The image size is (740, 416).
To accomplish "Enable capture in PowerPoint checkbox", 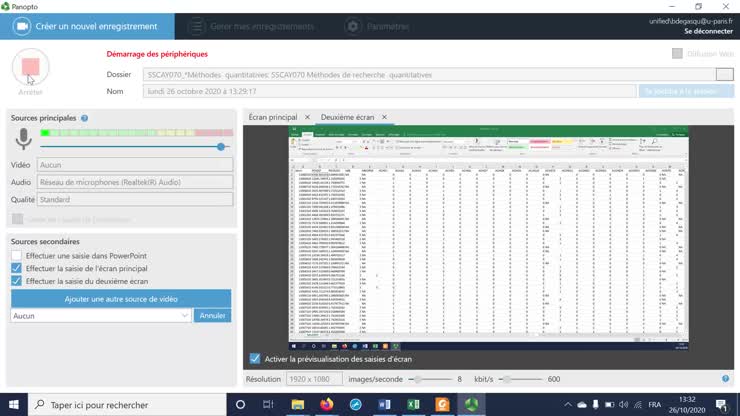I will [x=16, y=255].
